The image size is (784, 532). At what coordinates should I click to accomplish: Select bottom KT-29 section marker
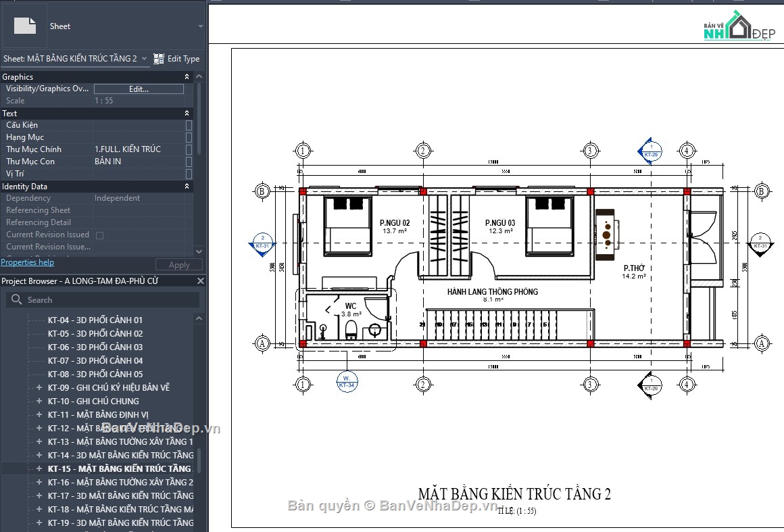pyautogui.click(x=650, y=385)
